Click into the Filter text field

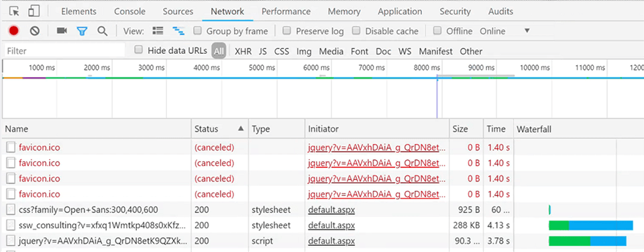coord(64,51)
